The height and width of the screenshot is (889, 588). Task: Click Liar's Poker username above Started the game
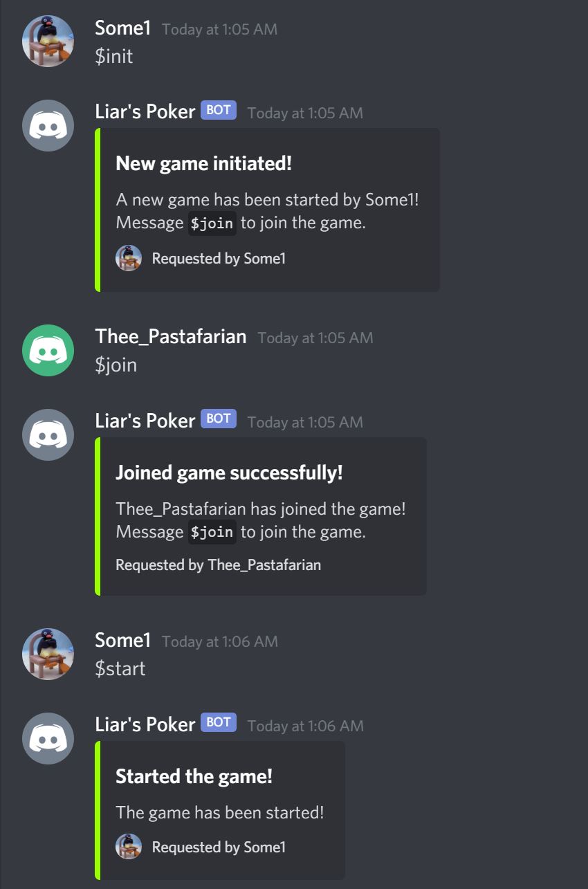click(x=145, y=724)
